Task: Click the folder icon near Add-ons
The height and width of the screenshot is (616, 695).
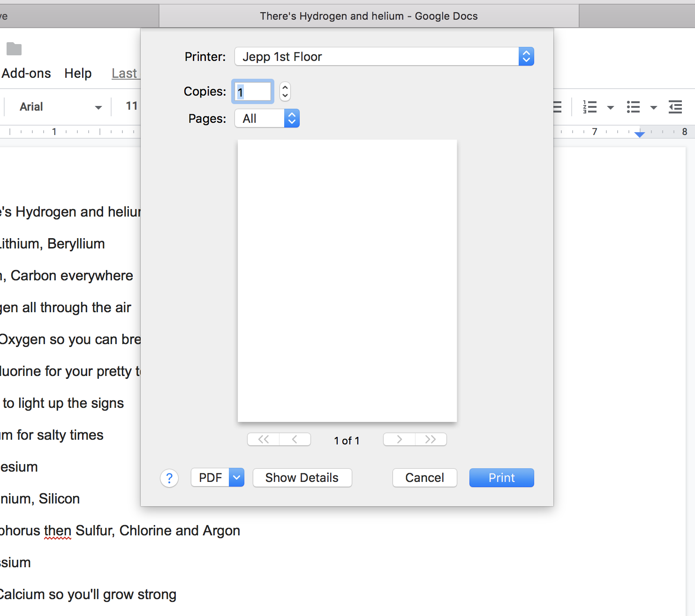Action: point(14,49)
